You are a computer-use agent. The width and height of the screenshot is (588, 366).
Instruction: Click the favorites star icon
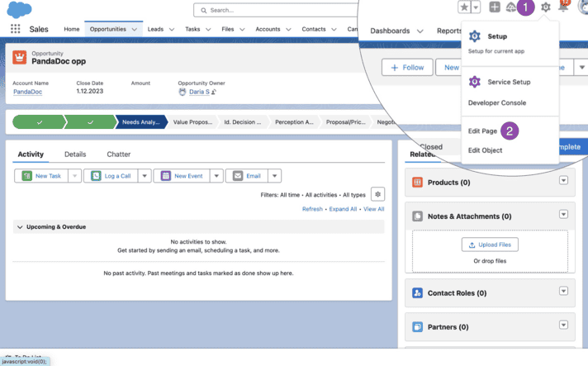pos(464,7)
